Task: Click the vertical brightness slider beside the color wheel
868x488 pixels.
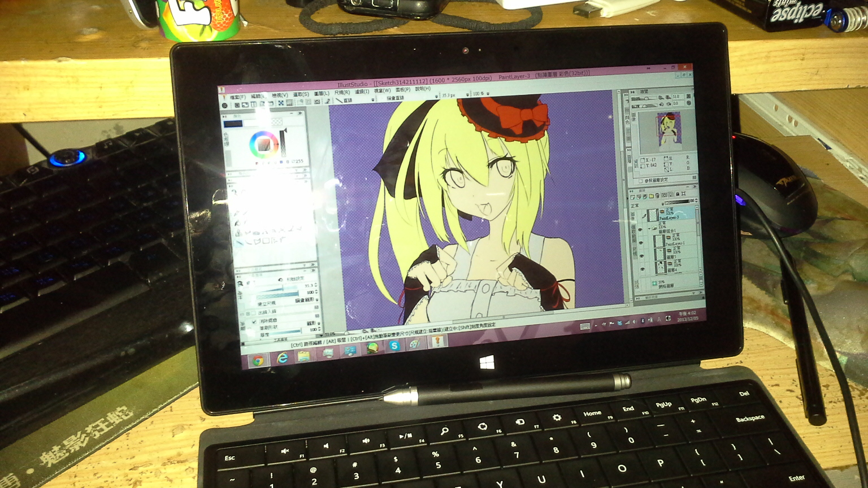Action: click(283, 143)
